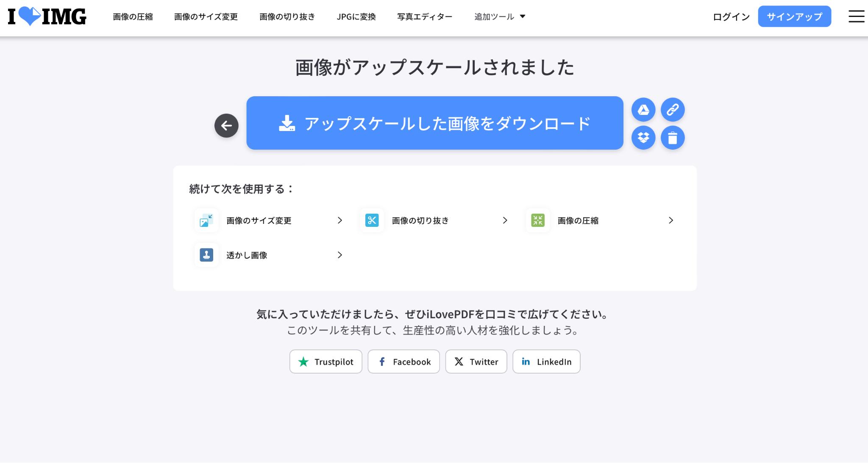Select 画像のサイズ変更 in continue section

pyautogui.click(x=259, y=220)
